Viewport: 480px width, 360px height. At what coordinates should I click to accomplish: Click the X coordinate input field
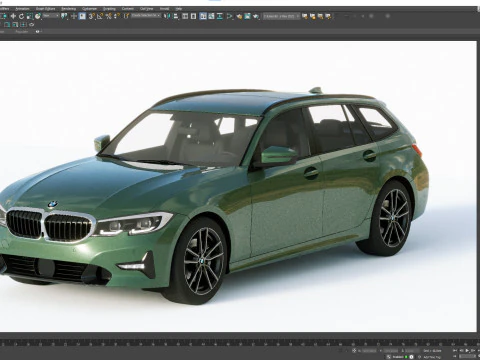[x=369, y=351]
